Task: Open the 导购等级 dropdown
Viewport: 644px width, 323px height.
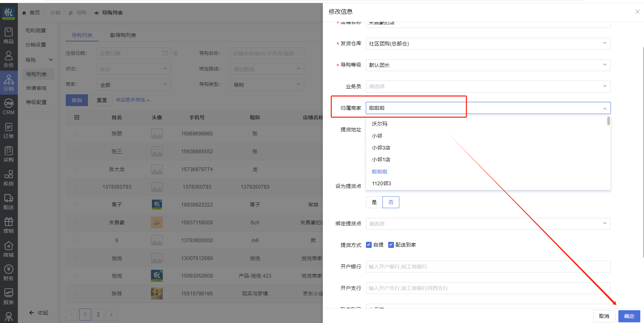Action: [488, 65]
